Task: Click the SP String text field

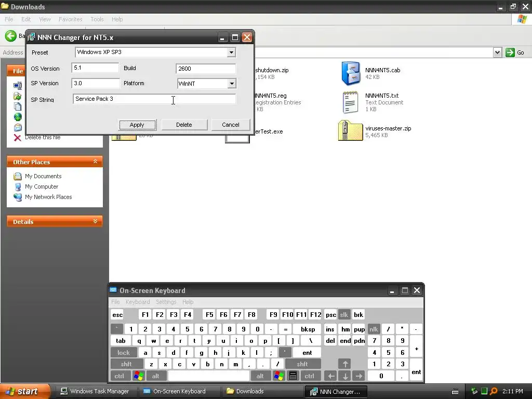Action: (x=154, y=99)
